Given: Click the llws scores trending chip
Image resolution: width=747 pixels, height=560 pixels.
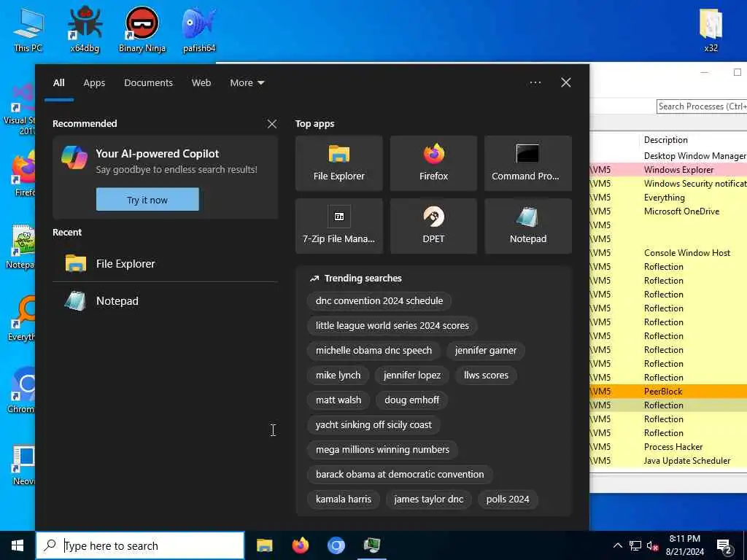Looking at the screenshot, I should click(486, 376).
